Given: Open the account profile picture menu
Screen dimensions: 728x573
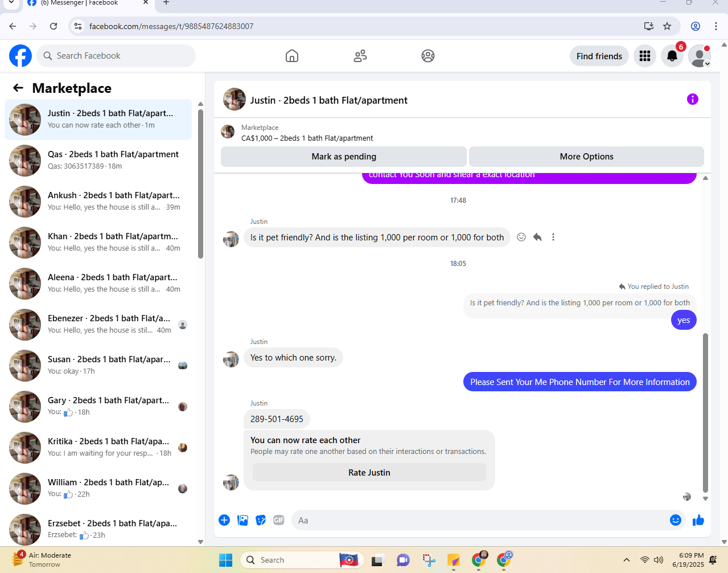Looking at the screenshot, I should [x=700, y=56].
